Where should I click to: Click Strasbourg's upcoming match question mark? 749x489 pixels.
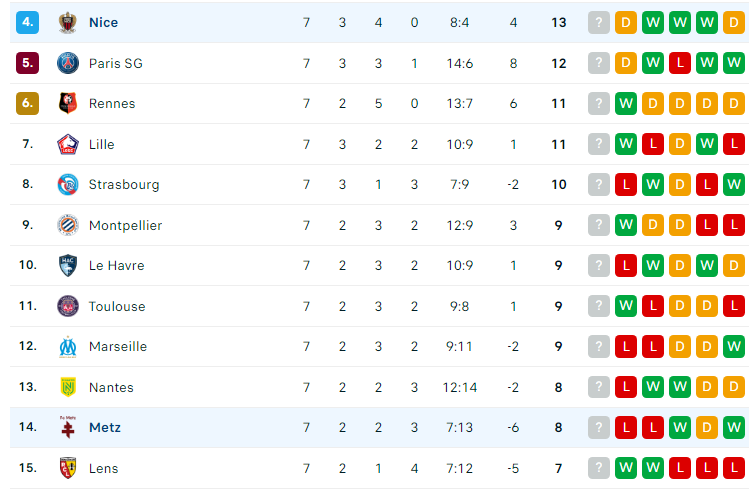pos(599,184)
